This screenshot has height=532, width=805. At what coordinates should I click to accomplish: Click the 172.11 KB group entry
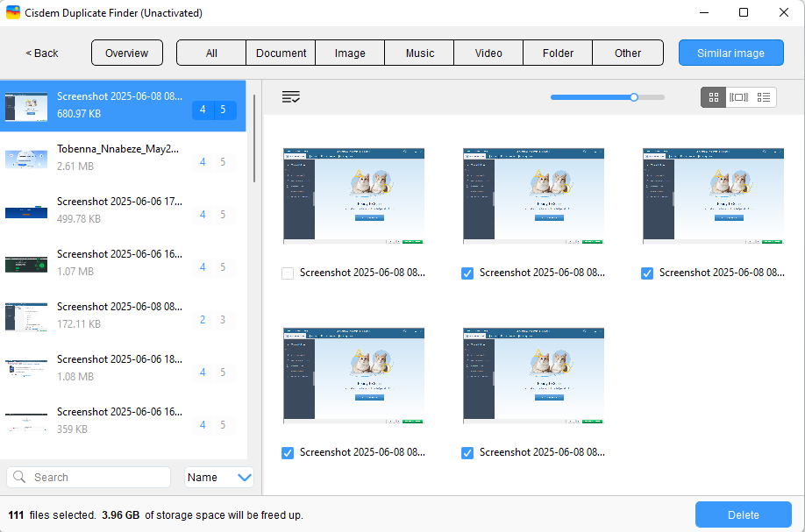click(124, 315)
